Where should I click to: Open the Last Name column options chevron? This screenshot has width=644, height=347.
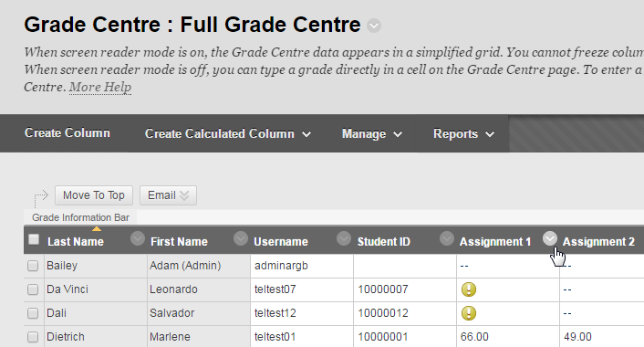click(x=138, y=238)
